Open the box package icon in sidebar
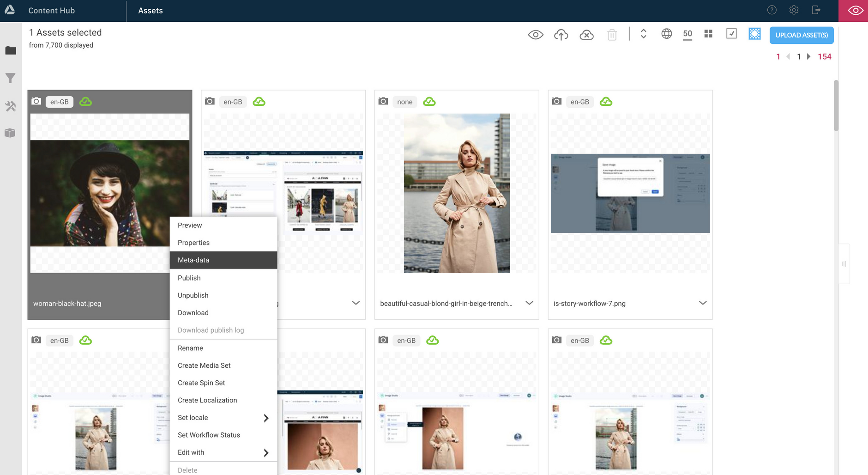 [11, 134]
